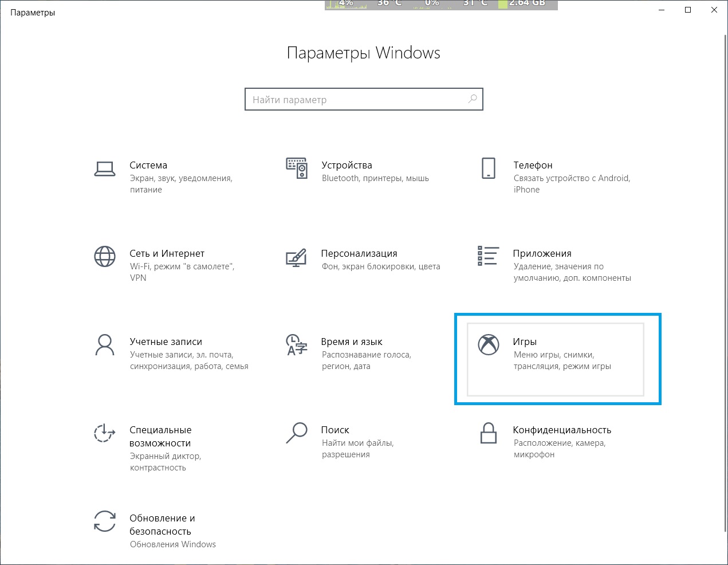728x565 pixels.
Task: Open the Персонализация paintbrush icon
Action: pyautogui.click(x=296, y=257)
